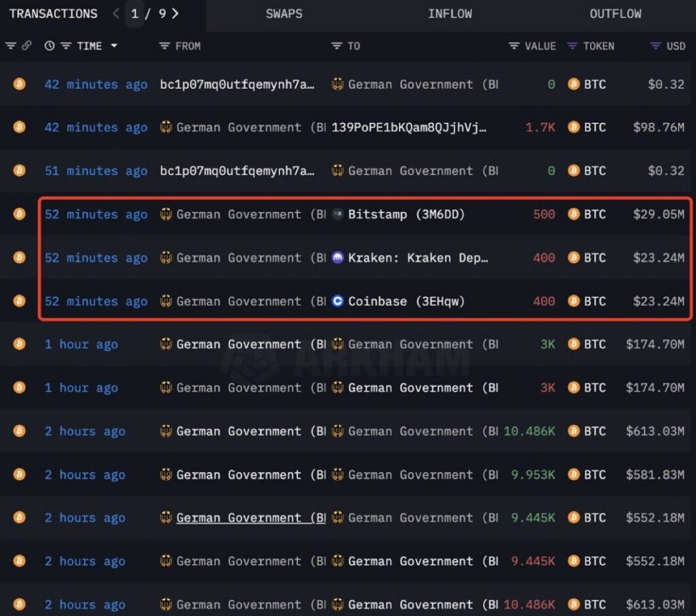Click the Bitcoin icon of the $98.76M row

pyautogui.click(x=20, y=128)
